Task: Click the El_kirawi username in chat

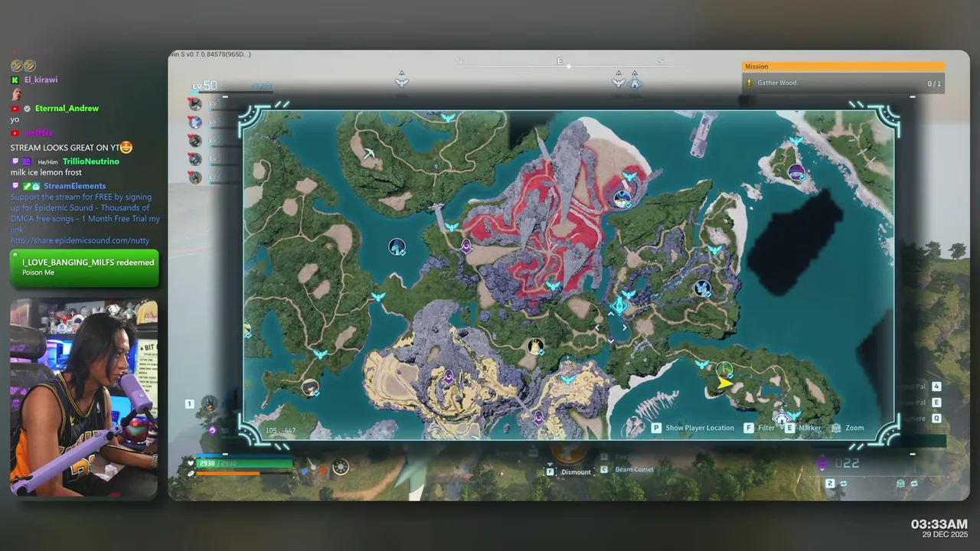Action: (41, 80)
